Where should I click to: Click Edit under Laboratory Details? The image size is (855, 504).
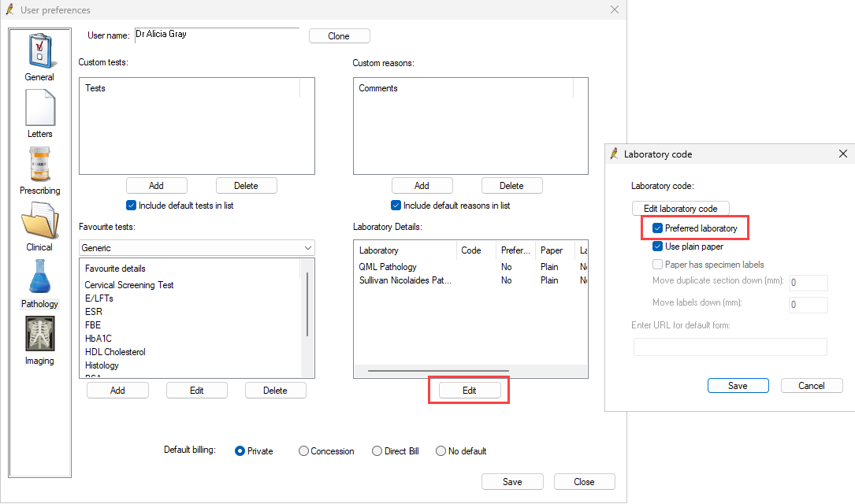pyautogui.click(x=469, y=391)
